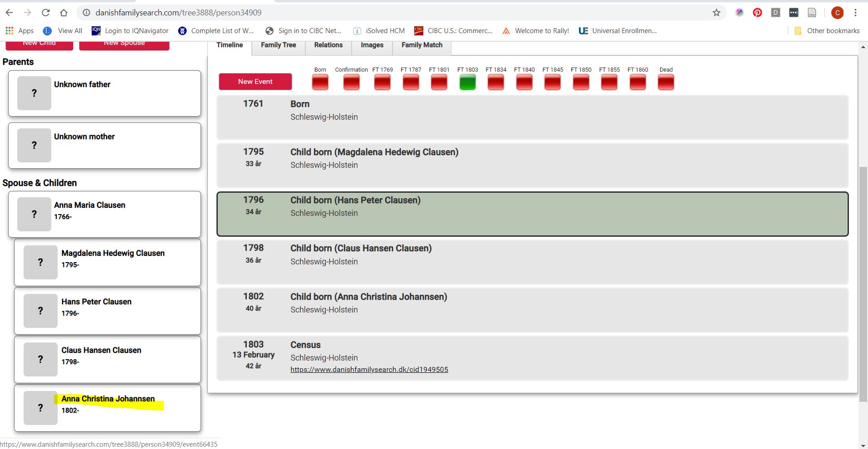The width and height of the screenshot is (868, 449).
Task: Open the Apps grid shortcut
Action: (10, 30)
